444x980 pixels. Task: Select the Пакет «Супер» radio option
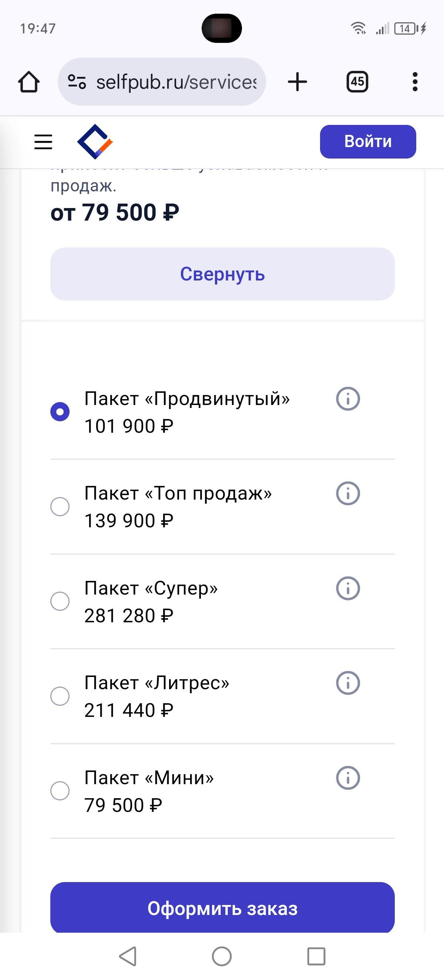[x=60, y=601]
